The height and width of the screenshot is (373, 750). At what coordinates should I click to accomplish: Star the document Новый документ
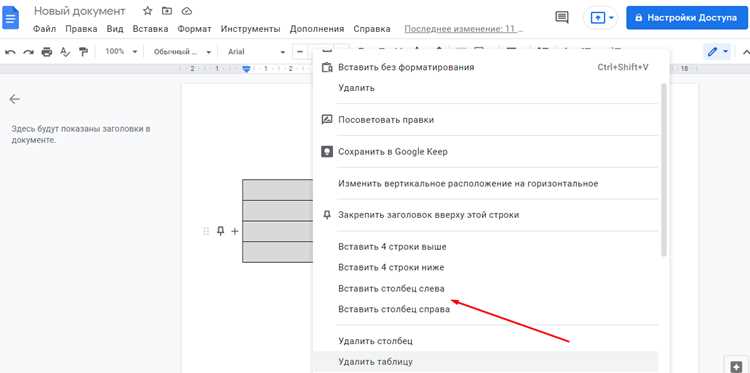(148, 11)
